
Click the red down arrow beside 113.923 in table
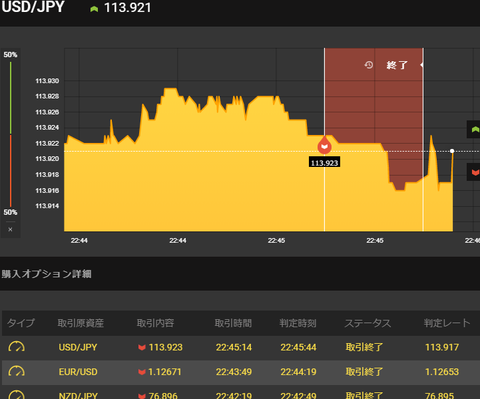tap(142, 347)
